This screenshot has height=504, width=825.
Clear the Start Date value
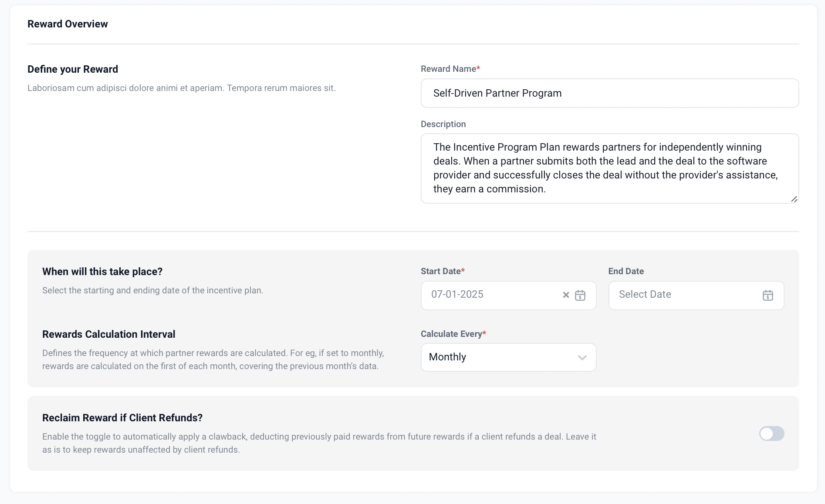point(566,295)
